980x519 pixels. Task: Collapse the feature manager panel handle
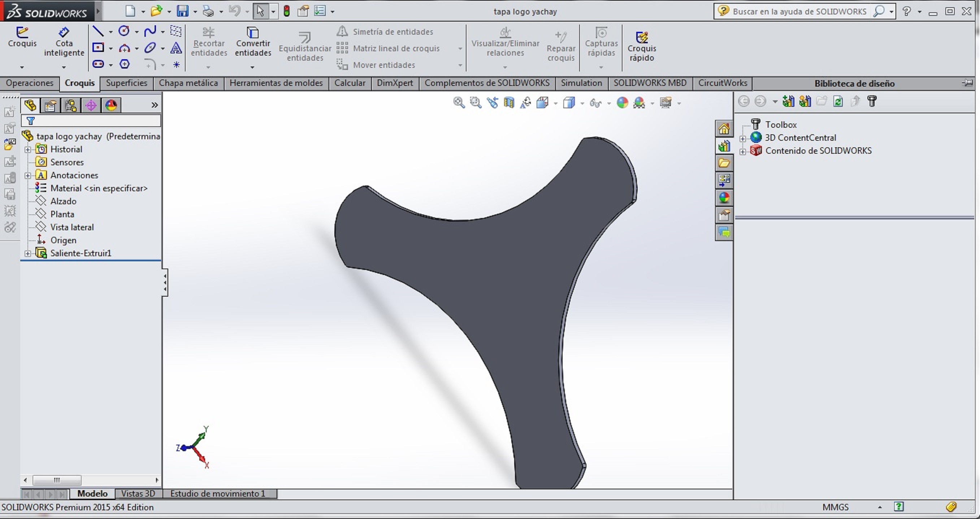coord(165,283)
